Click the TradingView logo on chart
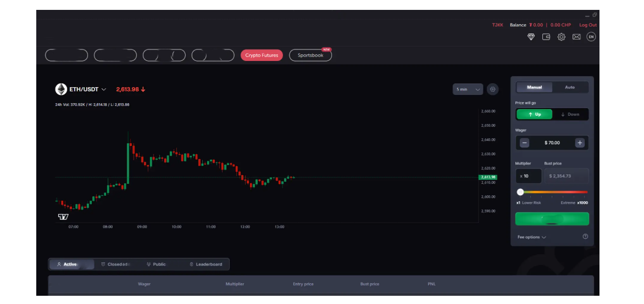644x304 pixels. tap(63, 217)
